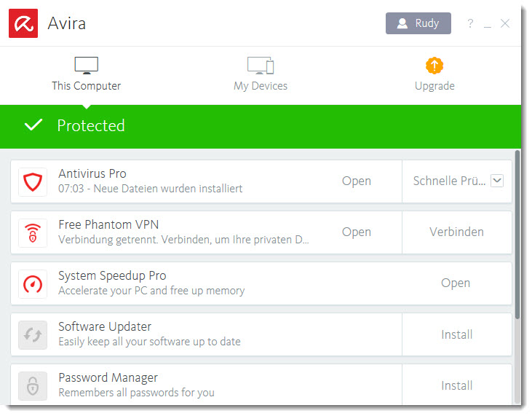
Task: Click the Antivirus Pro shield icon
Action: [x=33, y=182]
